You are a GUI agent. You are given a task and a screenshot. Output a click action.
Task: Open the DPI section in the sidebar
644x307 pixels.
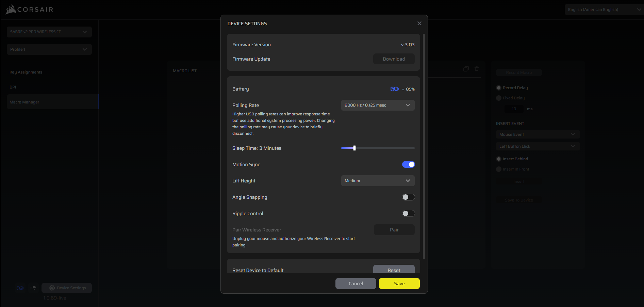pyautogui.click(x=13, y=87)
